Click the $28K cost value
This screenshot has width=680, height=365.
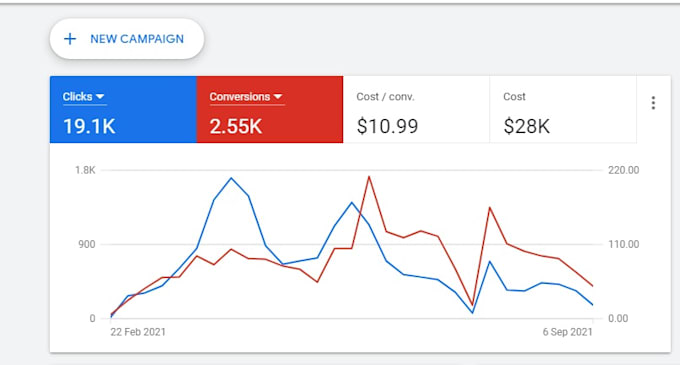point(526,127)
